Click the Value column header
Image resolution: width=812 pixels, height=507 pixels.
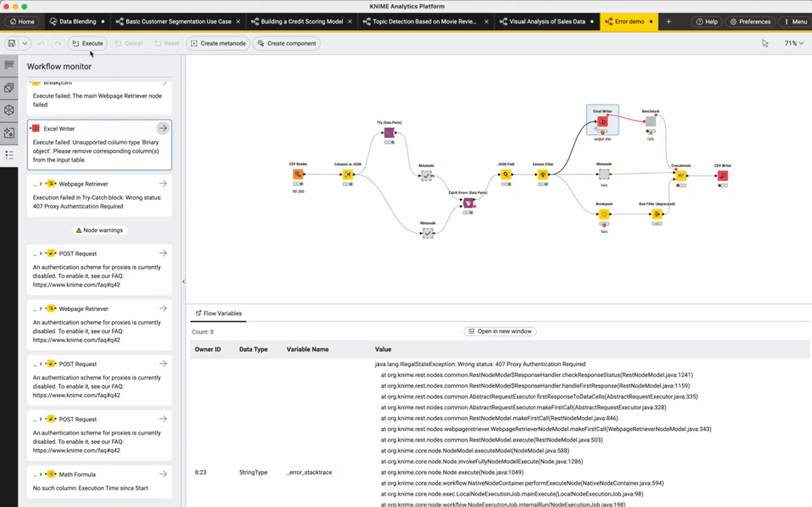tap(383, 349)
